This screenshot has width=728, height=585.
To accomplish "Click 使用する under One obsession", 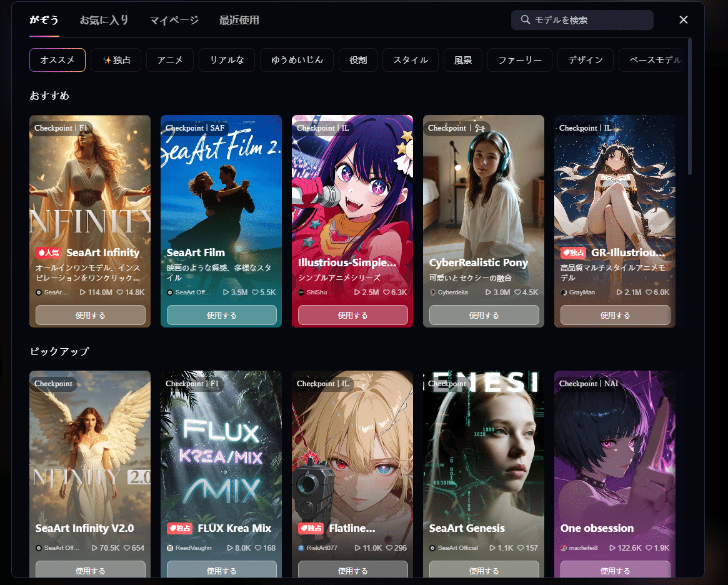I will (x=615, y=570).
